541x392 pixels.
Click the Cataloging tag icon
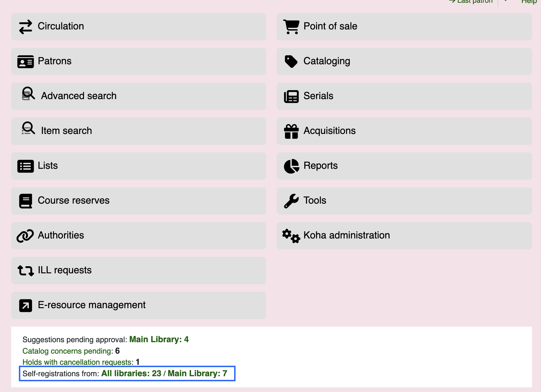tap(291, 62)
